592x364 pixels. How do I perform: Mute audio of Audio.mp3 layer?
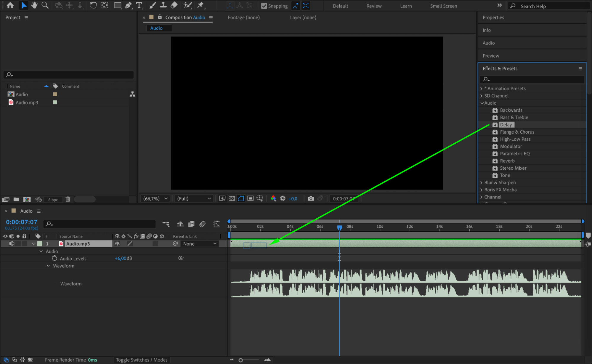12,243
